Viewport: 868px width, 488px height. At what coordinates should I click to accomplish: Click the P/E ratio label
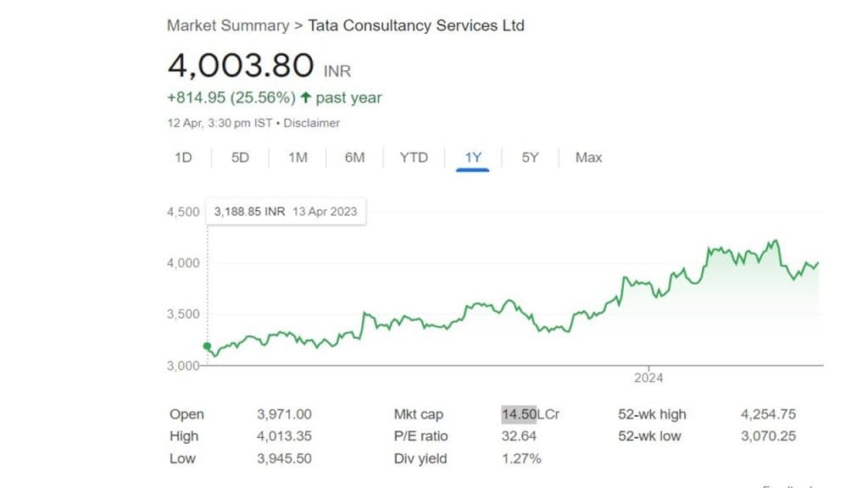[420, 436]
